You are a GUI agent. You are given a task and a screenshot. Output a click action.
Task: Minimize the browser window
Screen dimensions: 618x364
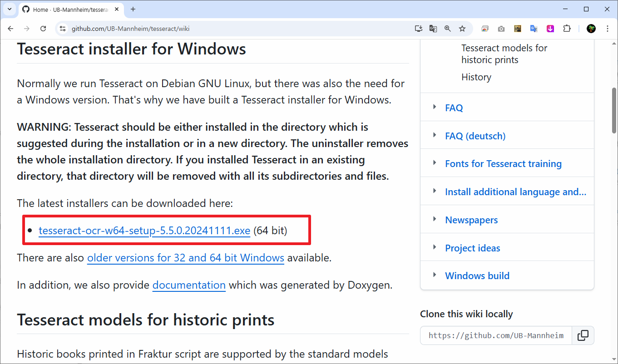pos(565,9)
